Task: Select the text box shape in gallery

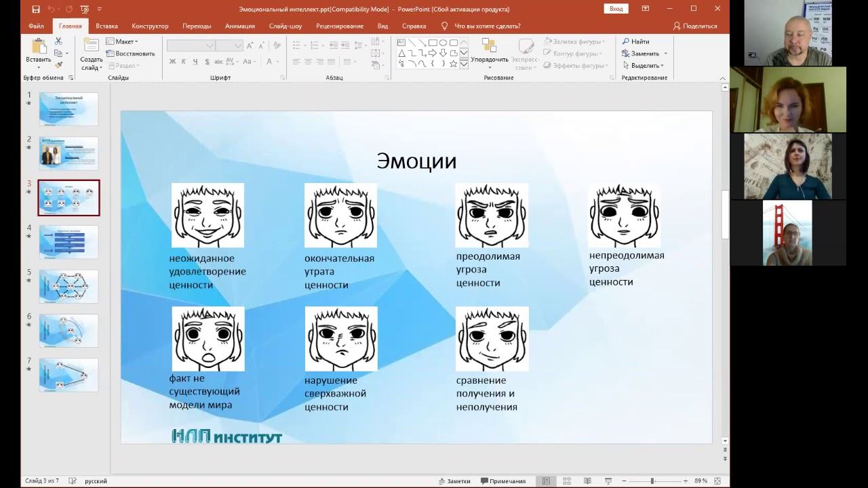Action: [x=401, y=43]
